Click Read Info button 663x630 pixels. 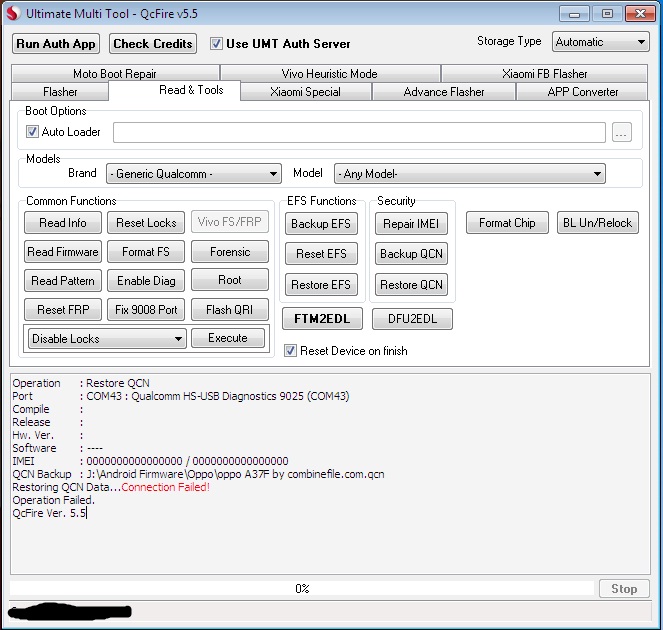[63, 222]
